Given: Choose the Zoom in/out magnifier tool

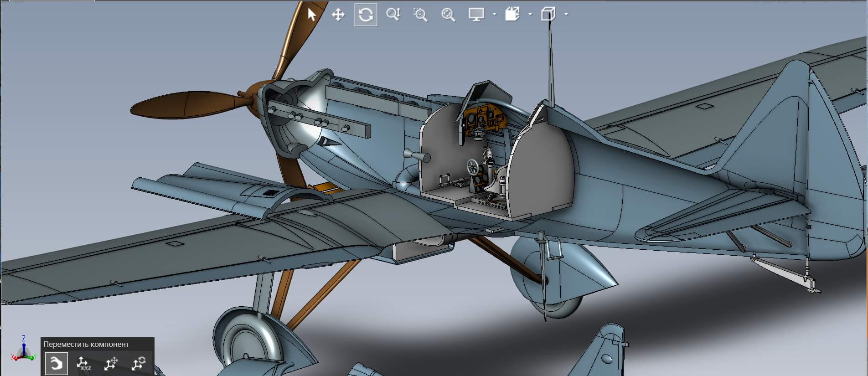Looking at the screenshot, I should [x=393, y=15].
